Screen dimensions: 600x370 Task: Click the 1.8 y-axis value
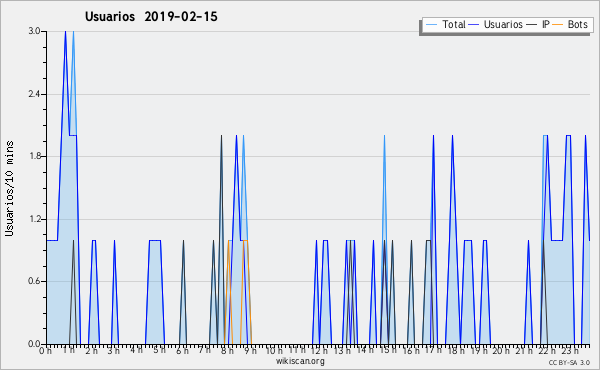pos(34,156)
